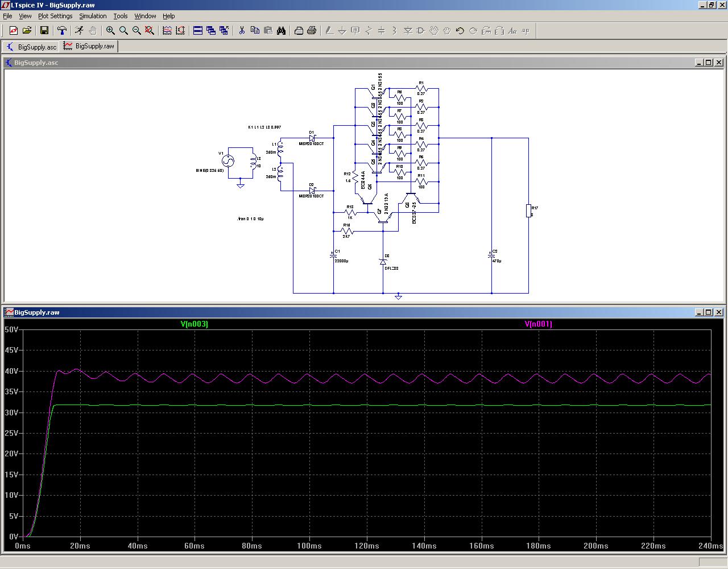The image size is (728, 569).
Task: Click the Zoom In magnifier icon
Action: pyautogui.click(x=110, y=31)
